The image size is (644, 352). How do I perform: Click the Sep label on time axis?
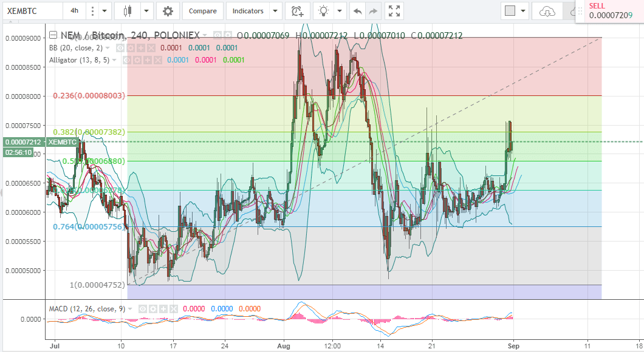coord(513,346)
